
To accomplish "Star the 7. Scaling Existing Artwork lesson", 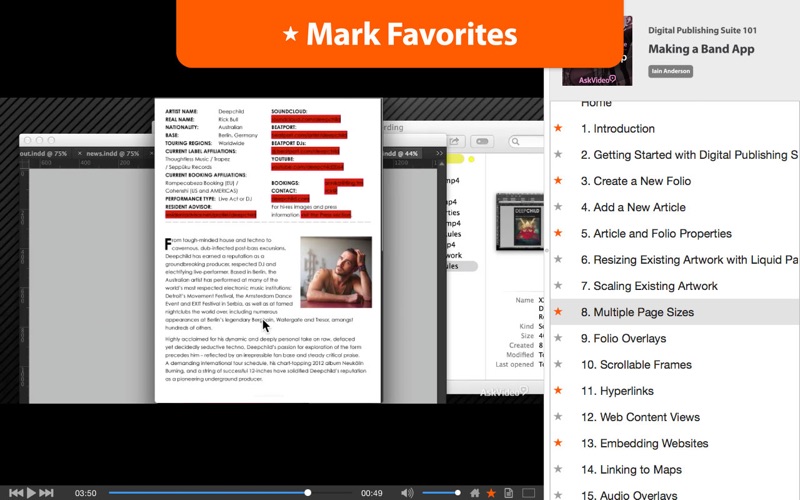I will pos(558,285).
